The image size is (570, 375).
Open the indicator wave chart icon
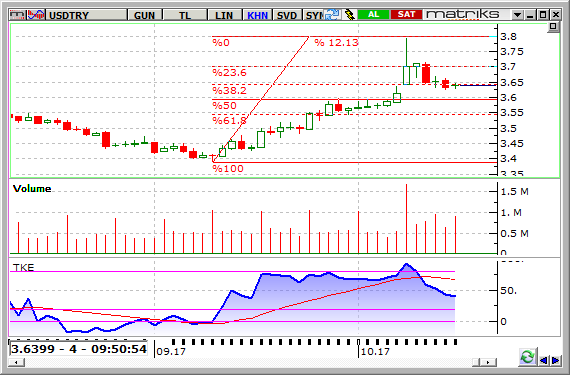36,15
